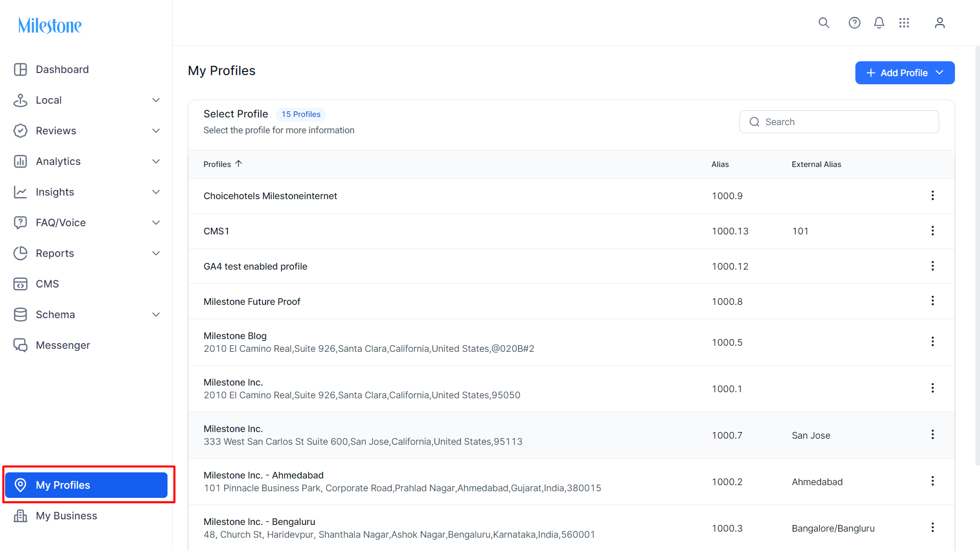Open global search magnifier in header

click(824, 23)
